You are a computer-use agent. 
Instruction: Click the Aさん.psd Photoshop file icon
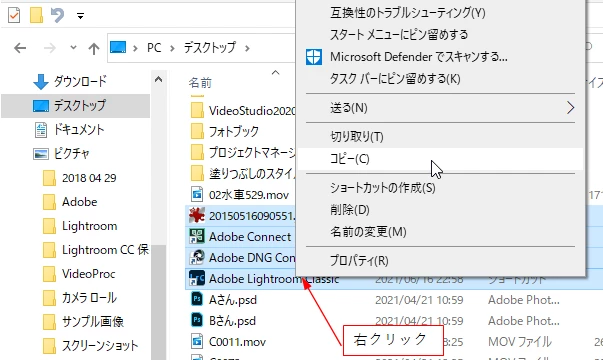click(x=197, y=299)
